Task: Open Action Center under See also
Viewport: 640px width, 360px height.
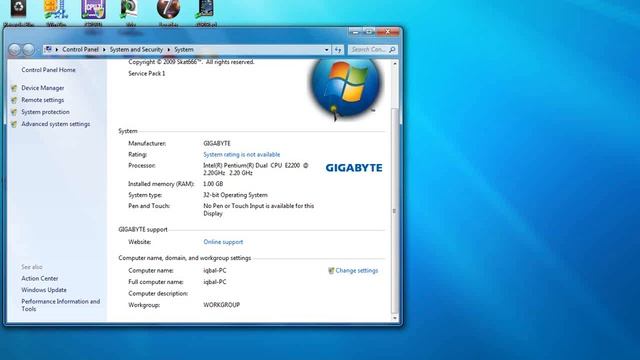Action: (40, 278)
